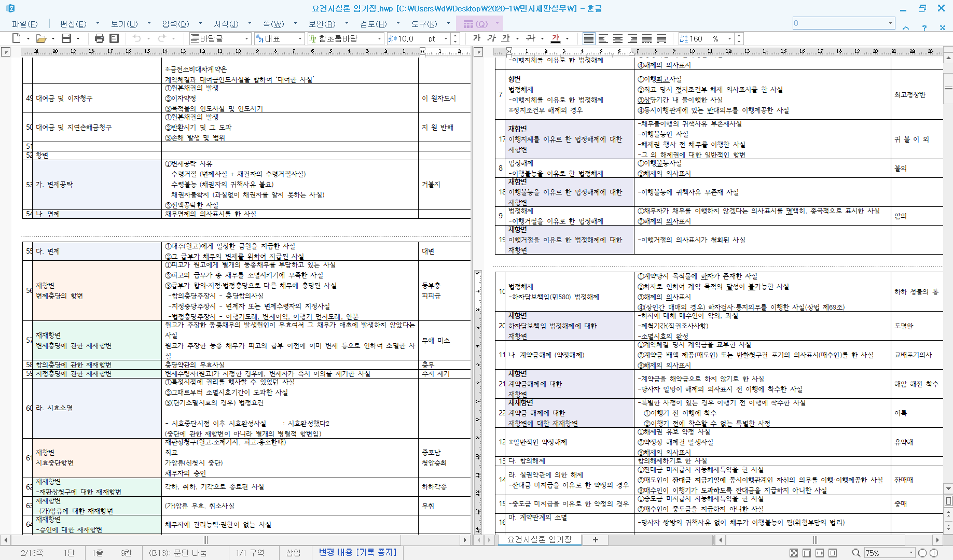Click the new document icon
953x560 pixels.
[16, 38]
